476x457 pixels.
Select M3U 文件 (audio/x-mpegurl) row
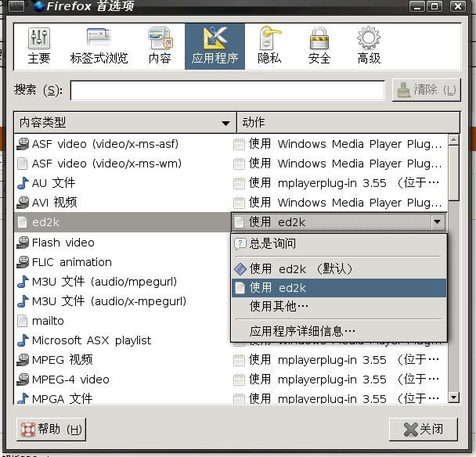click(122, 301)
